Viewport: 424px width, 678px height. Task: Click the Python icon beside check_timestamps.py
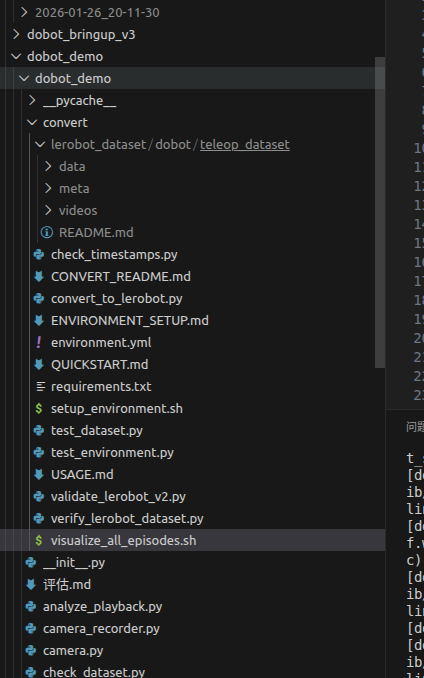click(39, 255)
